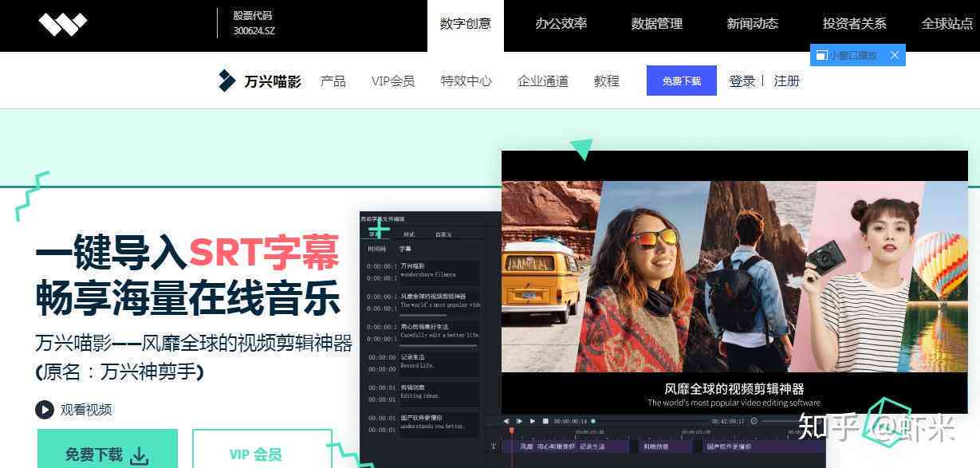
Task: Click the download arrow icon on green 免费下载
Action: tap(140, 456)
